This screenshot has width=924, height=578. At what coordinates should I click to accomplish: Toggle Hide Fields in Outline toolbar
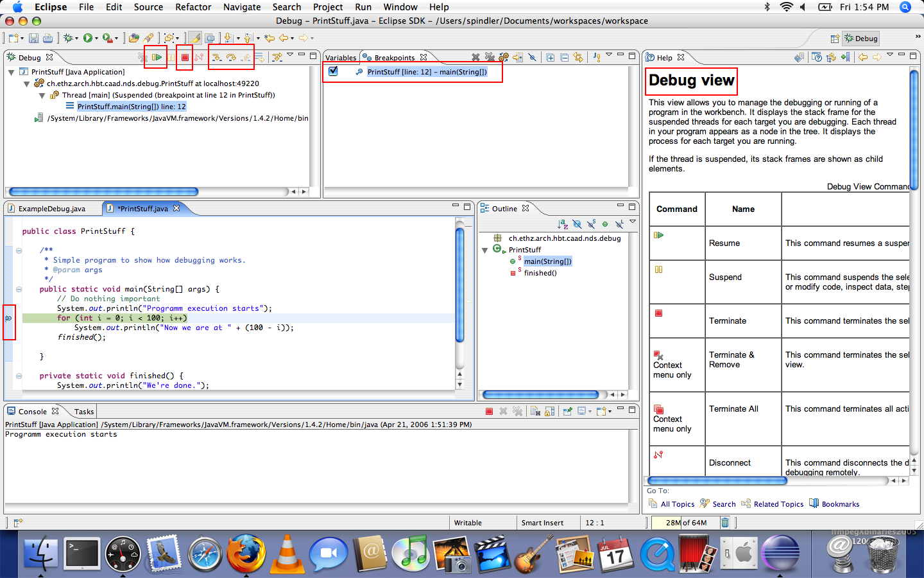coord(577,224)
